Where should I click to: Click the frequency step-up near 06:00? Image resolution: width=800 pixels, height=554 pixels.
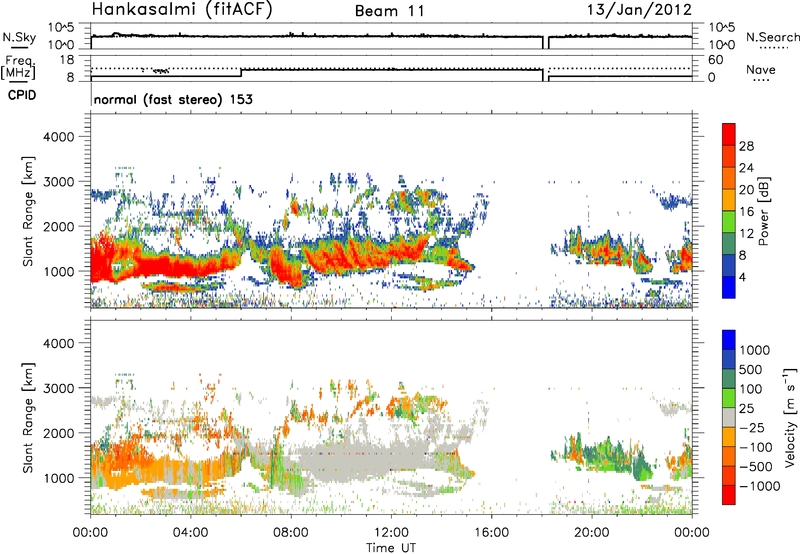[x=241, y=72]
